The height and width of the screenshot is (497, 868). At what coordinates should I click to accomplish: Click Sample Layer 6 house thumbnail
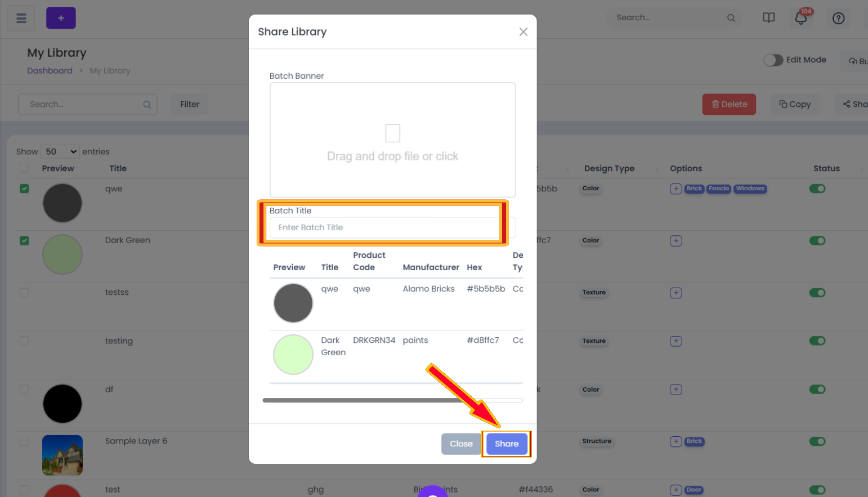pyautogui.click(x=62, y=455)
